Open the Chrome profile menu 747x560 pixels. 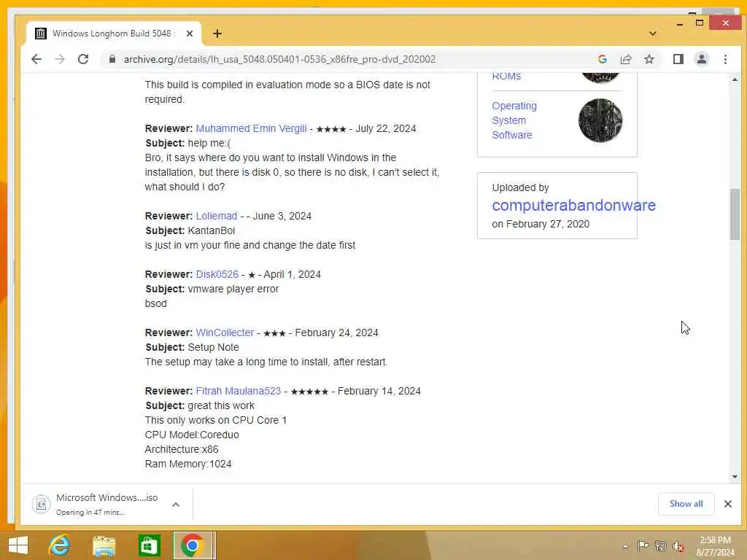point(702,59)
